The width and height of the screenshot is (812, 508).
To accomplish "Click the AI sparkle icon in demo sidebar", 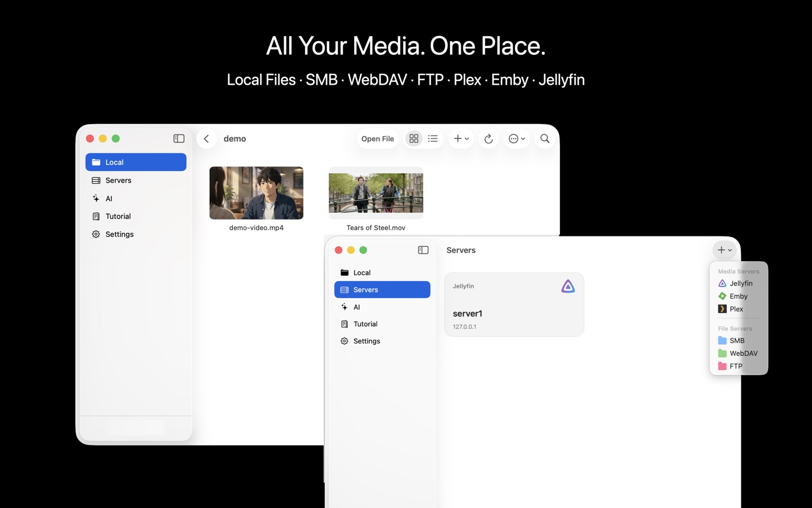I will pos(96,198).
